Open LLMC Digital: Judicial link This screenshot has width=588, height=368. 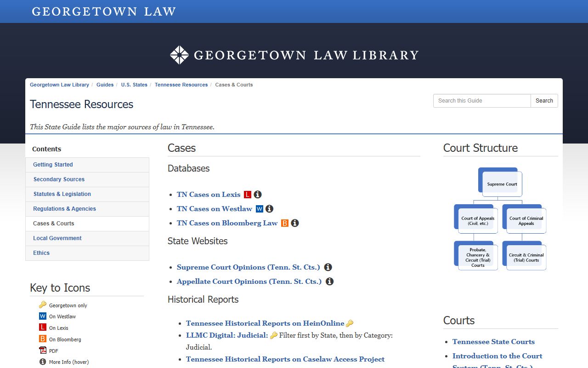[227, 335]
